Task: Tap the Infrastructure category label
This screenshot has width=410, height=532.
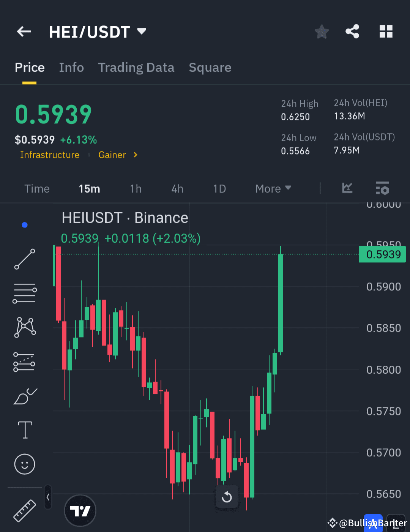Action: pos(50,155)
